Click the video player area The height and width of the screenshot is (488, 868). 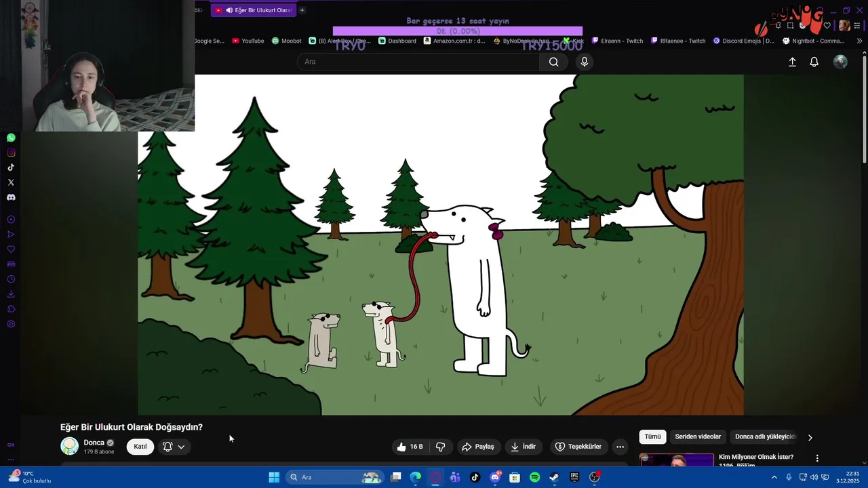click(441, 245)
